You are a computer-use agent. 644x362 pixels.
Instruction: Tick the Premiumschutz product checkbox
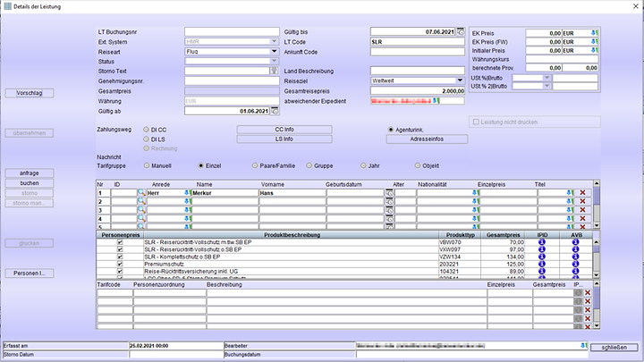(119, 265)
